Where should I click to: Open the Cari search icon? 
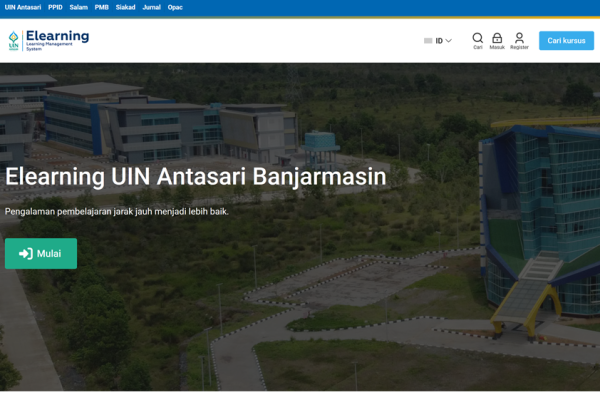(478, 41)
